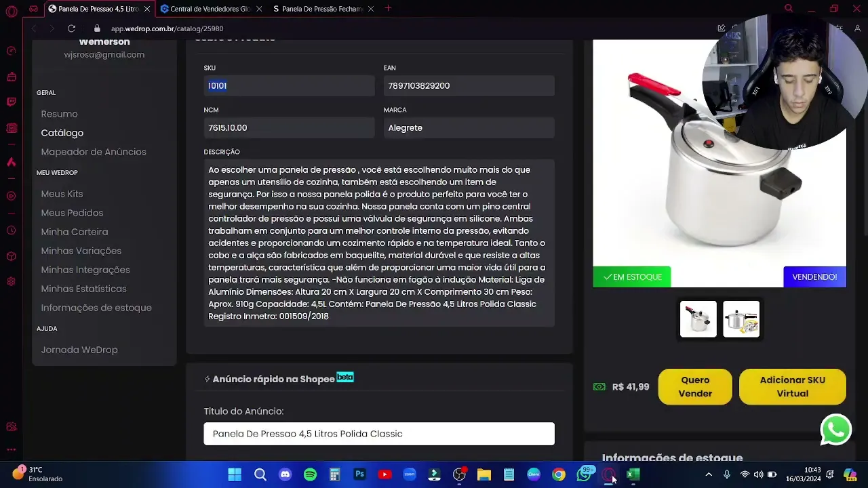Open Aria AI sidebar icon
Screen dimensions: 868x488
coord(11,162)
